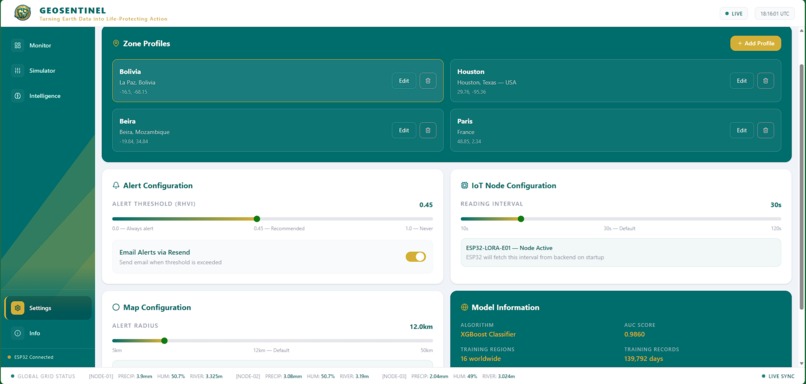Screen dimensions: 806x384
Task: Delete the Beira zone profile
Action: 428,131
